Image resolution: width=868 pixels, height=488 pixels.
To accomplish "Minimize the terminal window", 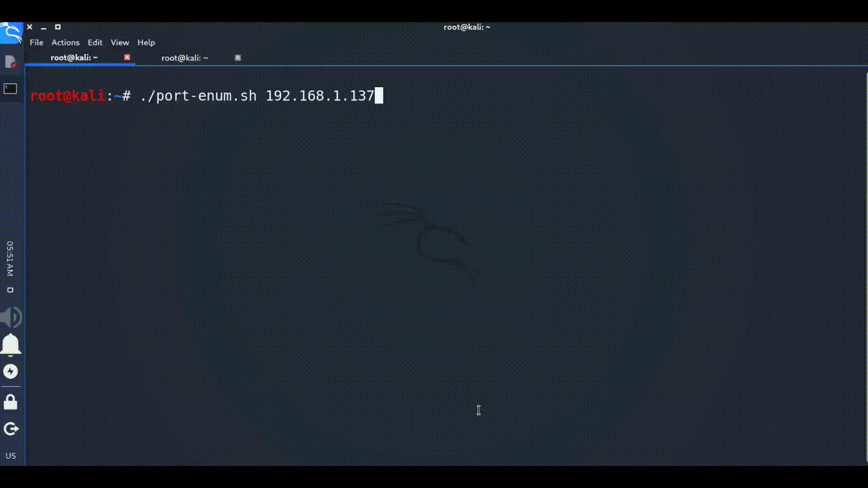I will point(44,27).
